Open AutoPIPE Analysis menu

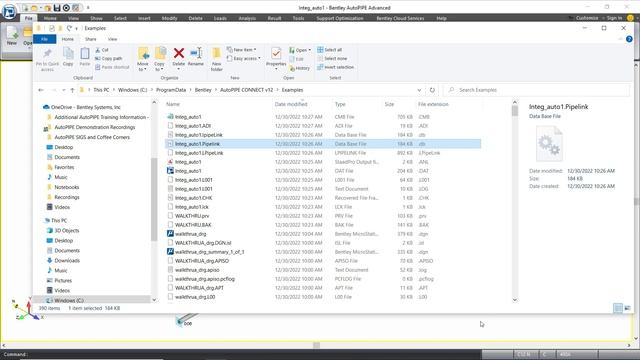coord(247,18)
